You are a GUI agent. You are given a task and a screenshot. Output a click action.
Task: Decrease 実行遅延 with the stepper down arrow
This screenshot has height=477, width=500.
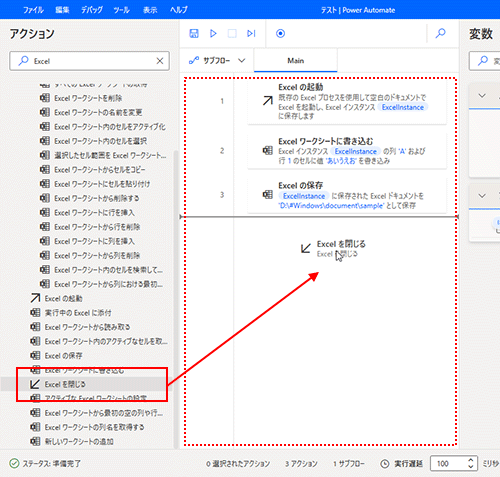pyautogui.click(x=471, y=467)
